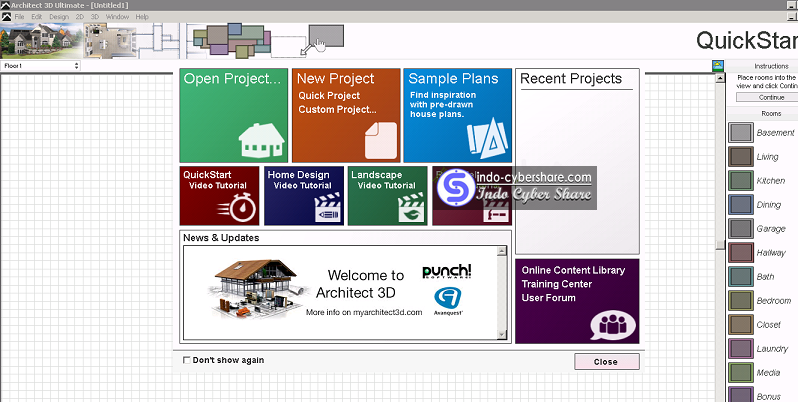Expand the Floor 1 dropdown
Viewport: 798px width, 402px height.
[x=41, y=66]
